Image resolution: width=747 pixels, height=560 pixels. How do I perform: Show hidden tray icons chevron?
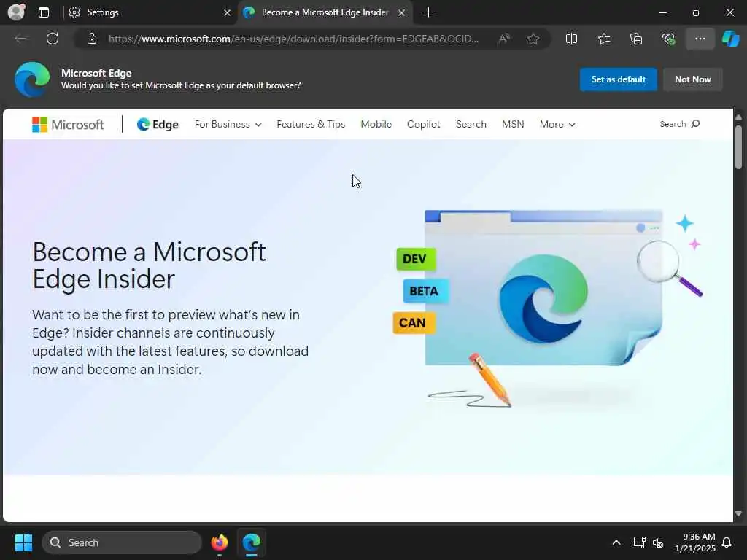616,542
